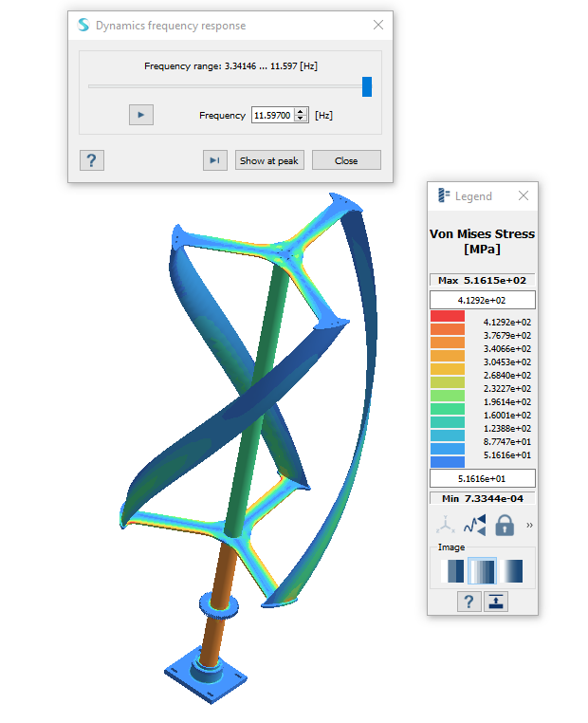Decrease frequency with spinner down arrow
Screen dimensions: 588x723
pos(301,119)
